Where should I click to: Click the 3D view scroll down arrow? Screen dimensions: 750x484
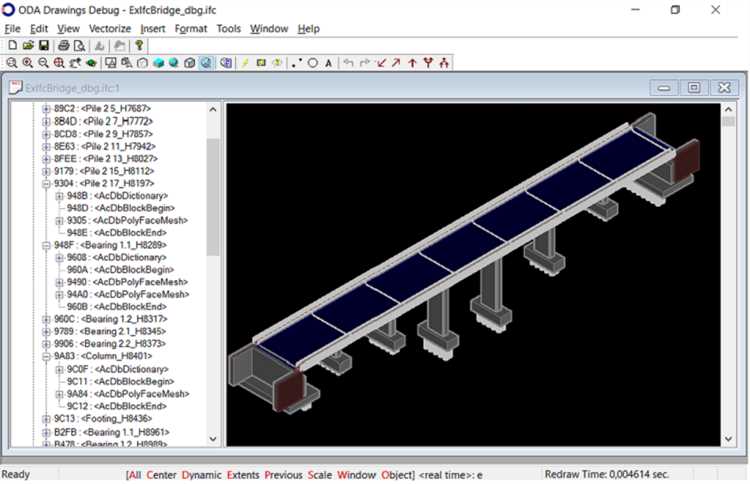coord(728,439)
